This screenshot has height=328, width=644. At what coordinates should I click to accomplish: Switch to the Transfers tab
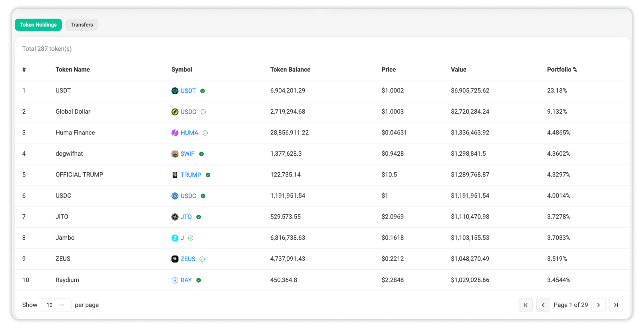82,25
